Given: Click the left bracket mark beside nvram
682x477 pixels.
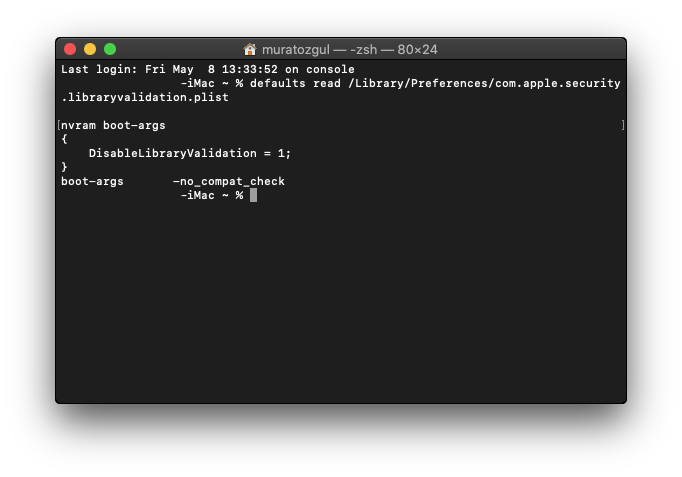Looking at the screenshot, I should [59, 126].
